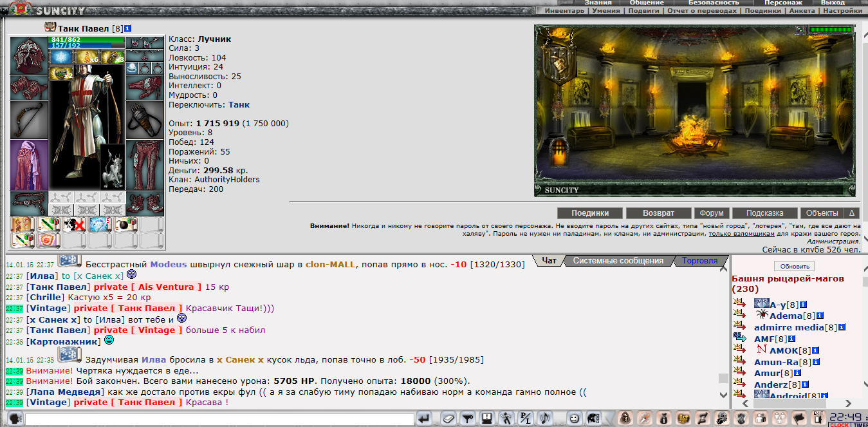Open the Общение menu

[647, 3]
